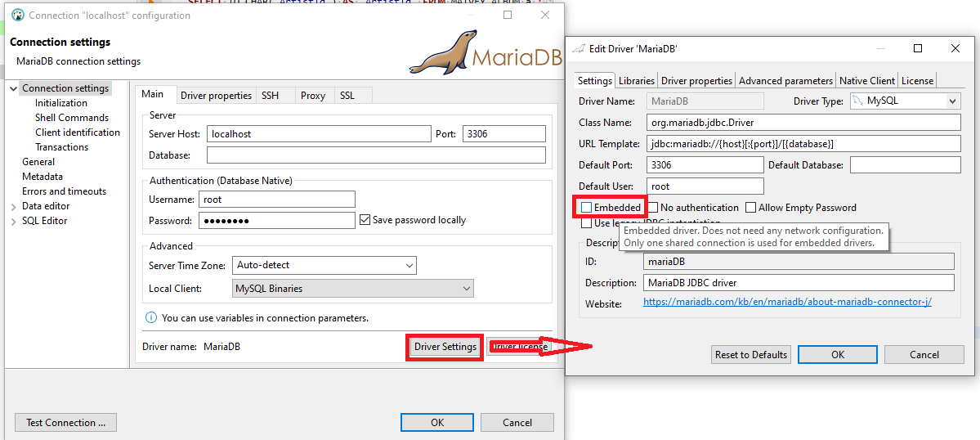Select the Settings tab in Edit Driver
Viewport: 980px width, 440px height.
click(595, 80)
